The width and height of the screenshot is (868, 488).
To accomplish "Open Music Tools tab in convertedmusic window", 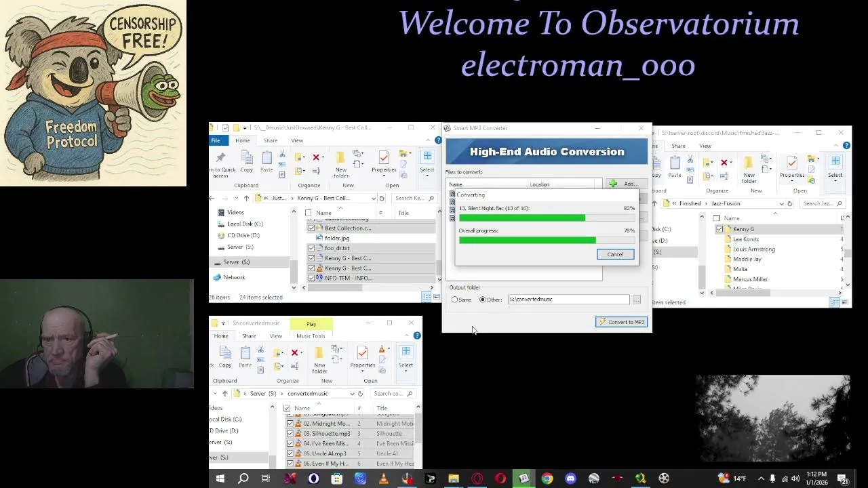I will point(311,336).
